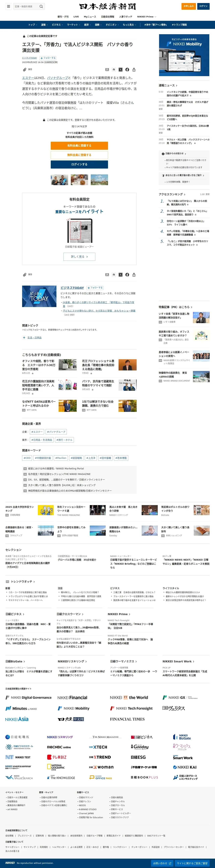Screen dimensions: 215x868
Task: Expand the オピニオン navigation dropdown
Action: tap(112, 25)
